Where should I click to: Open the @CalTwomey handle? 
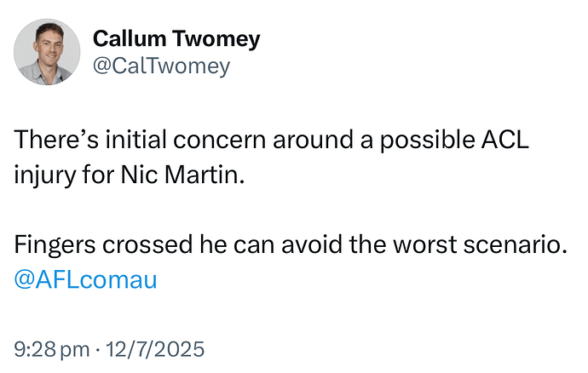coord(161,66)
